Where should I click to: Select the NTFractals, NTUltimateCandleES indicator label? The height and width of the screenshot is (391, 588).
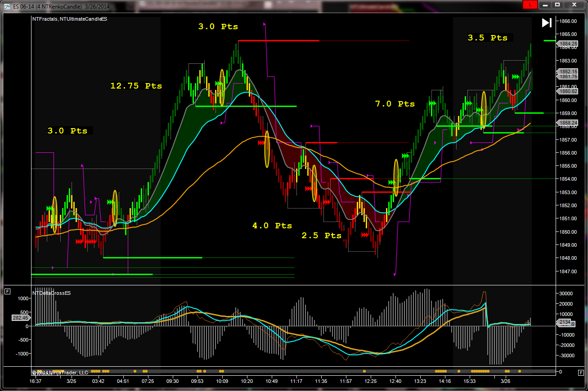pyautogui.click(x=70, y=19)
